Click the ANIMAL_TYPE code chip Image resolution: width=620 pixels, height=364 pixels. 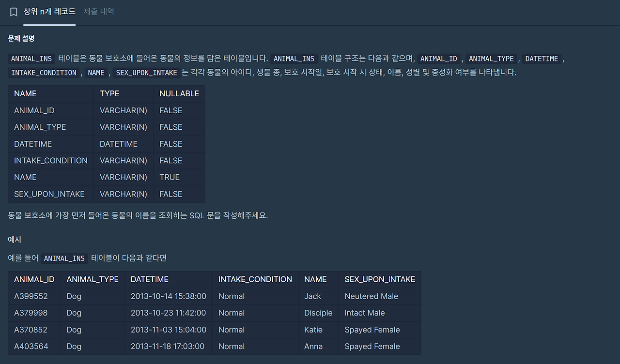491,59
